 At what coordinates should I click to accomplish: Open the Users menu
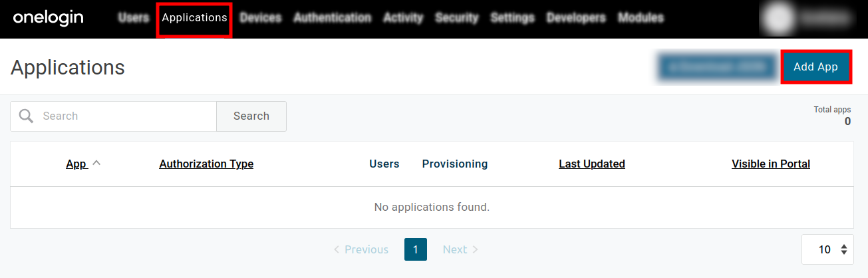[133, 18]
